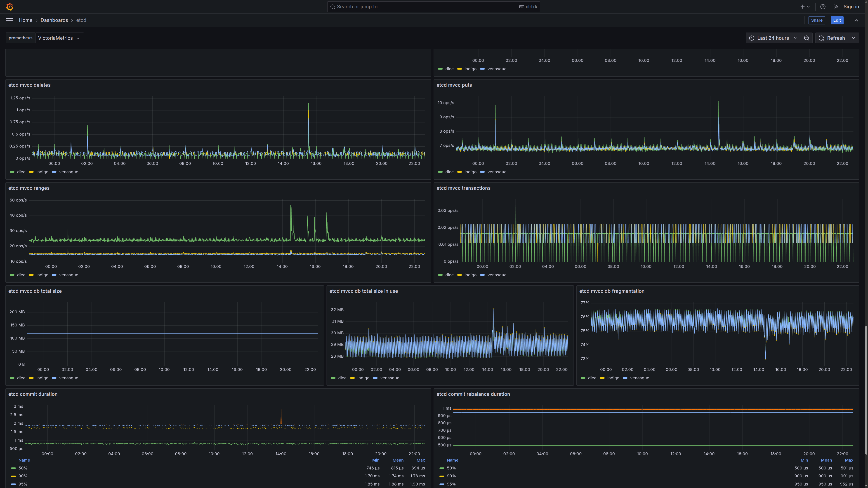Click the clock icon in time picker
This screenshot has width=868, height=488.
(751, 38)
